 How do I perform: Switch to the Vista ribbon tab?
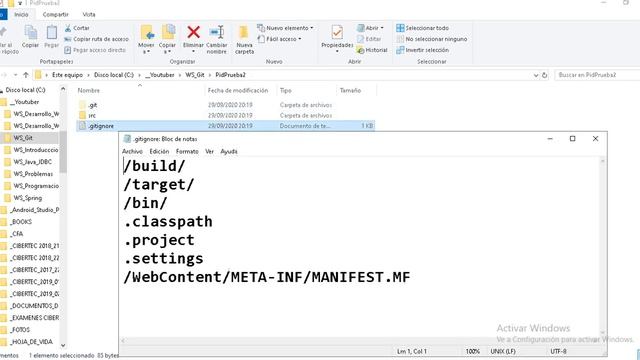tap(89, 14)
